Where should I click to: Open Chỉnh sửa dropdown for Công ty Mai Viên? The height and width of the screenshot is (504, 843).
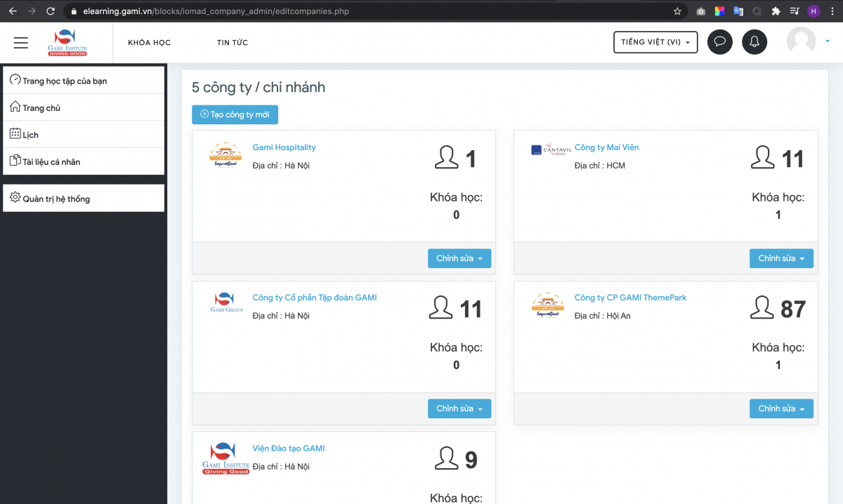click(x=781, y=258)
